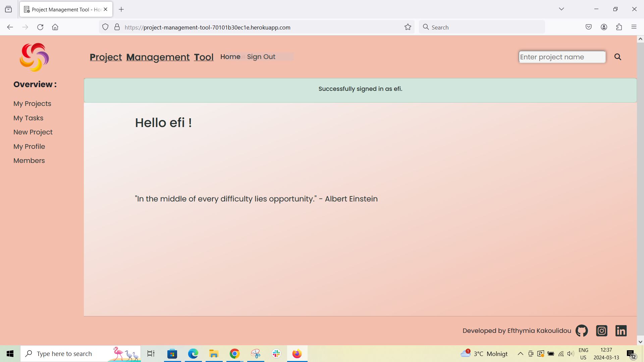Screen dimensions: 644x362
Task: Open the LinkedIn icon in the footer
Action: point(621,330)
